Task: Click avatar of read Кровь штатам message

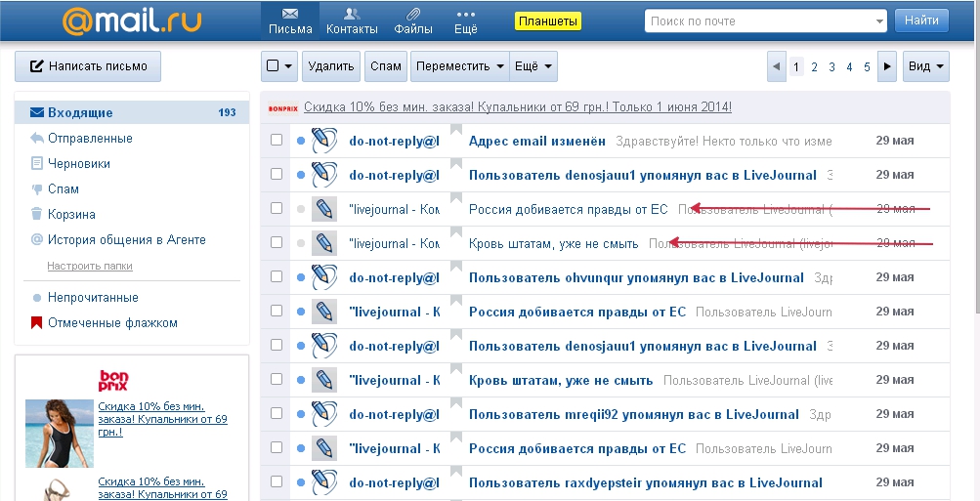Action: [324, 243]
